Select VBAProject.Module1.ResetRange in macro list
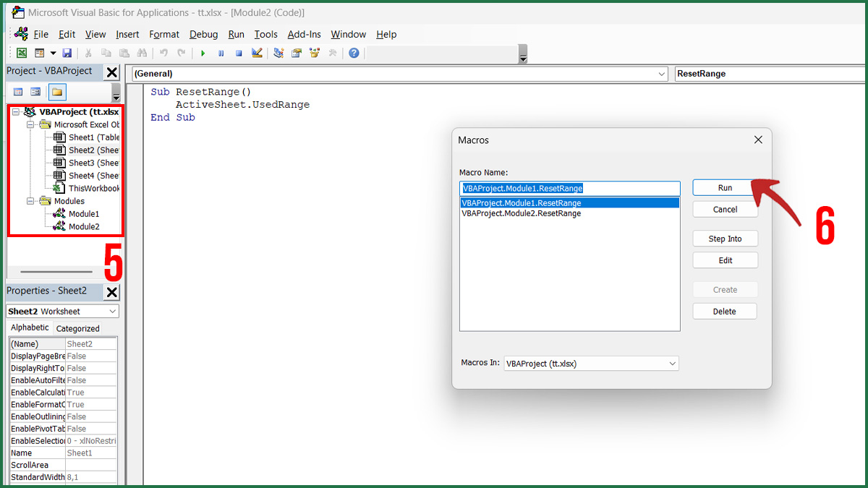The image size is (868, 488). 570,203
